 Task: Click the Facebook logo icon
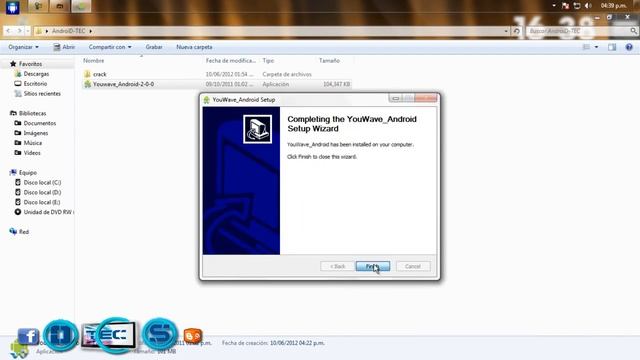tap(28, 336)
